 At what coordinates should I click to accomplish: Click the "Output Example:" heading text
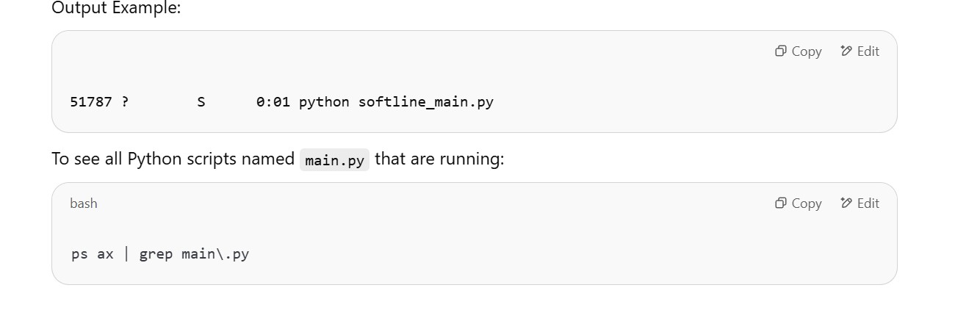click(x=116, y=9)
